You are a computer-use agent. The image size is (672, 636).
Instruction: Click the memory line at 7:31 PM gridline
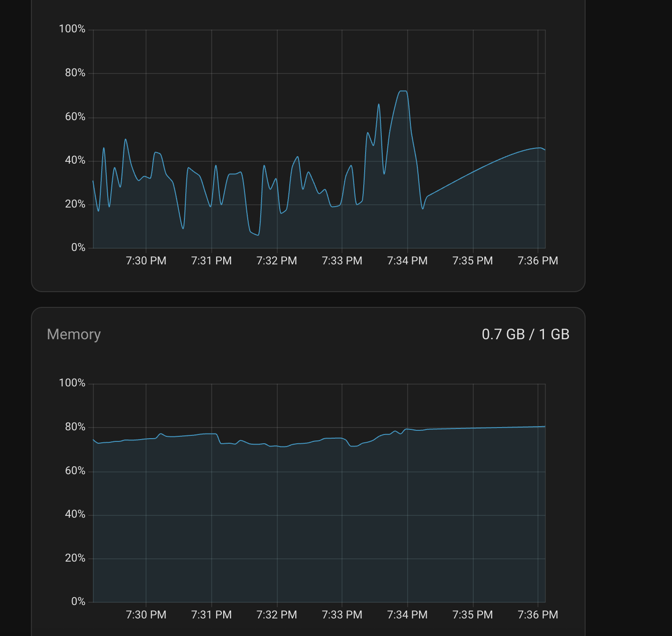(212, 434)
